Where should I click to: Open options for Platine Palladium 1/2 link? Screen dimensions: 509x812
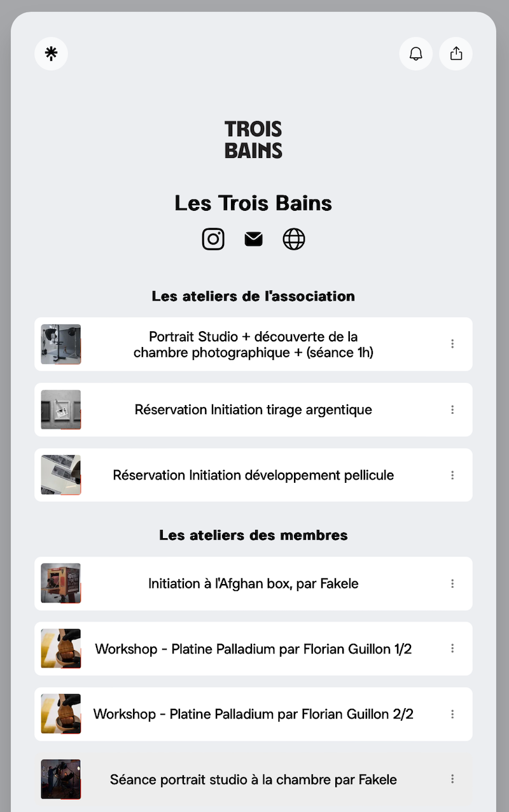pyautogui.click(x=452, y=648)
